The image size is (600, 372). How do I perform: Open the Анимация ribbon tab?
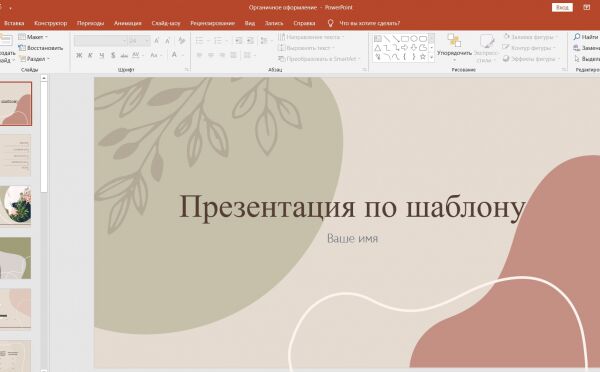point(127,23)
